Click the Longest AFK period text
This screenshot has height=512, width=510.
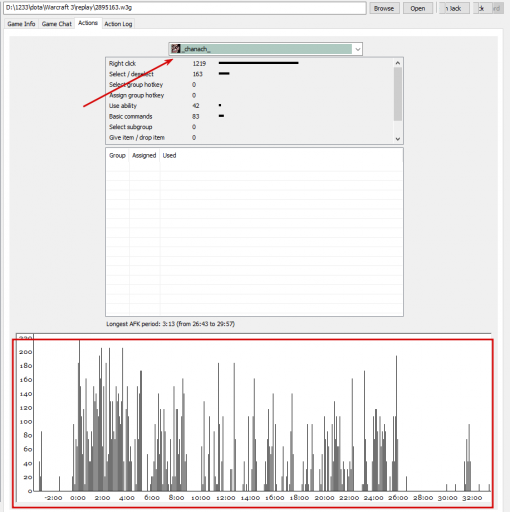click(170, 324)
